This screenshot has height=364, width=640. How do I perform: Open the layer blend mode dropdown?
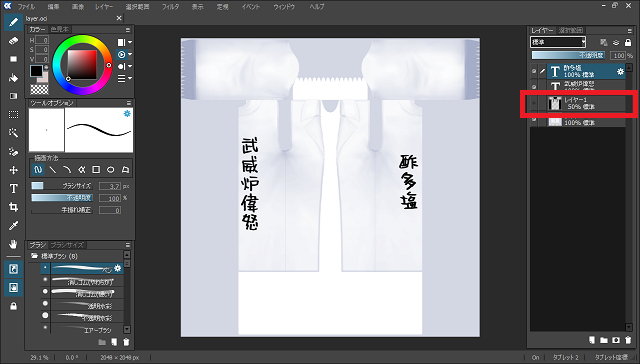558,42
